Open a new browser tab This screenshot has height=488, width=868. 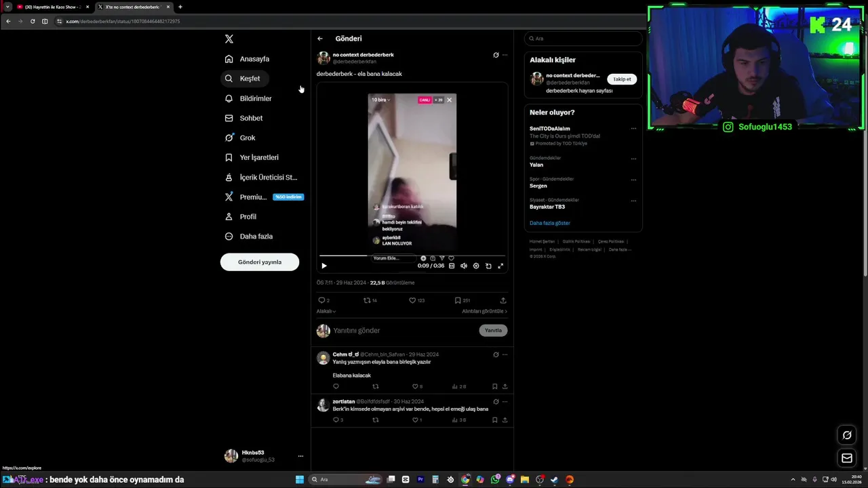(180, 7)
